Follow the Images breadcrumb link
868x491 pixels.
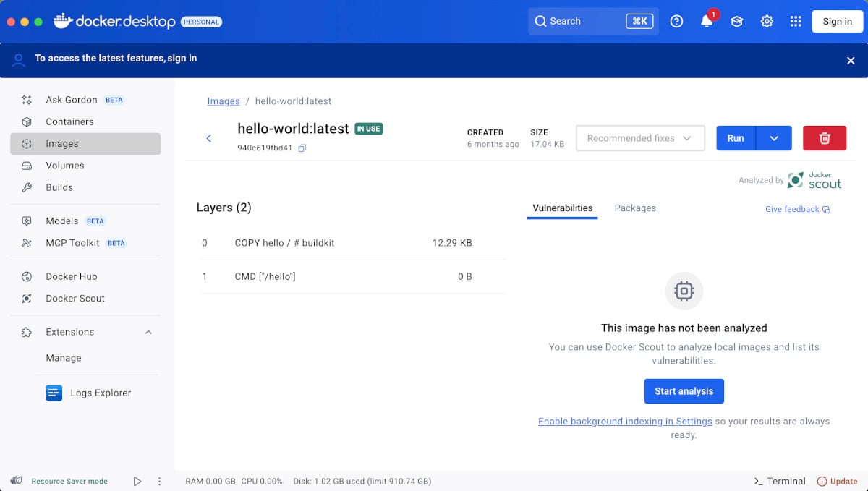224,101
